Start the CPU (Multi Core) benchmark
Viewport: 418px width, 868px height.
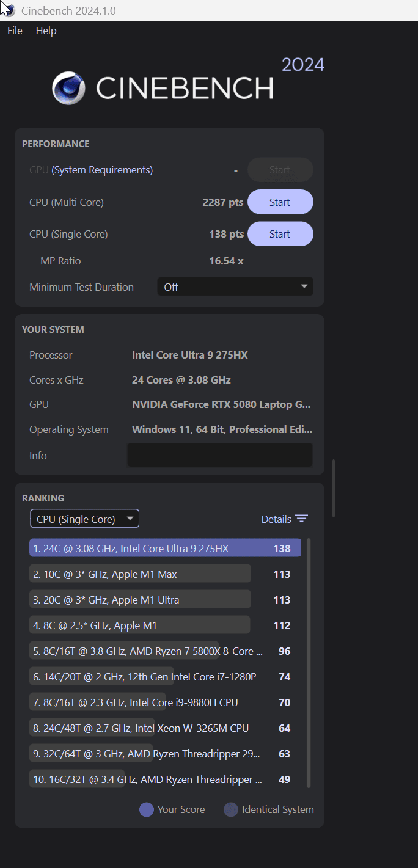(280, 202)
